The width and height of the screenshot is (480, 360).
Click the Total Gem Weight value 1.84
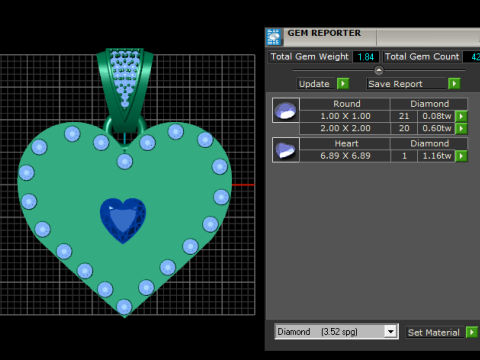coord(366,57)
